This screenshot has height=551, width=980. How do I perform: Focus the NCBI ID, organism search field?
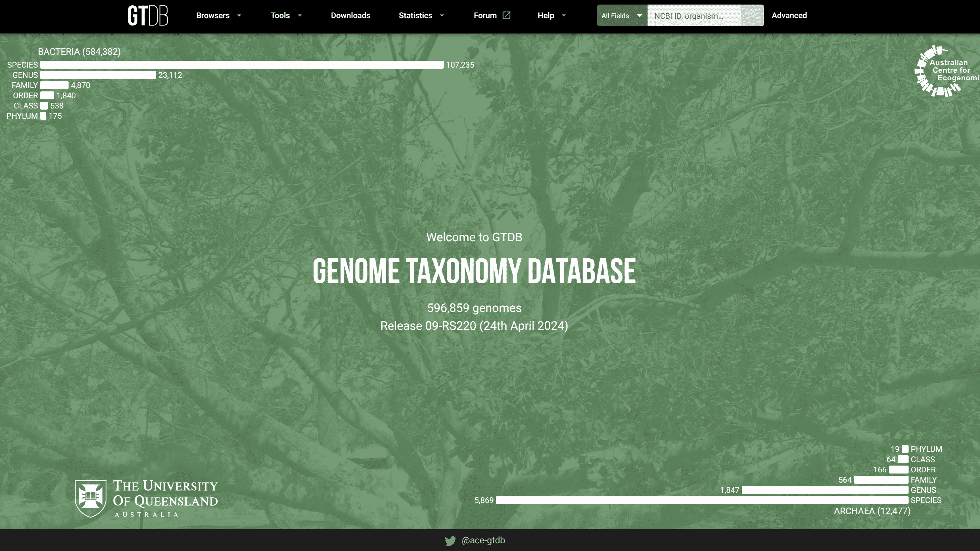(x=694, y=16)
